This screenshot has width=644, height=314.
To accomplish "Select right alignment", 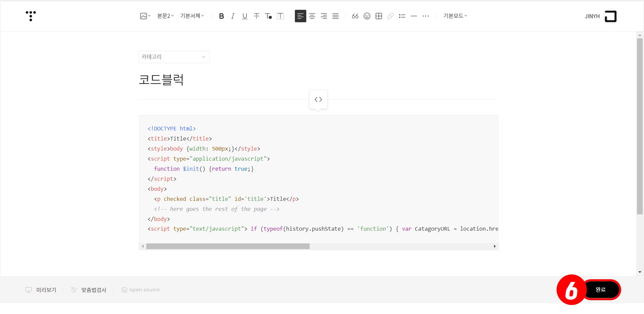I will 324,16.
